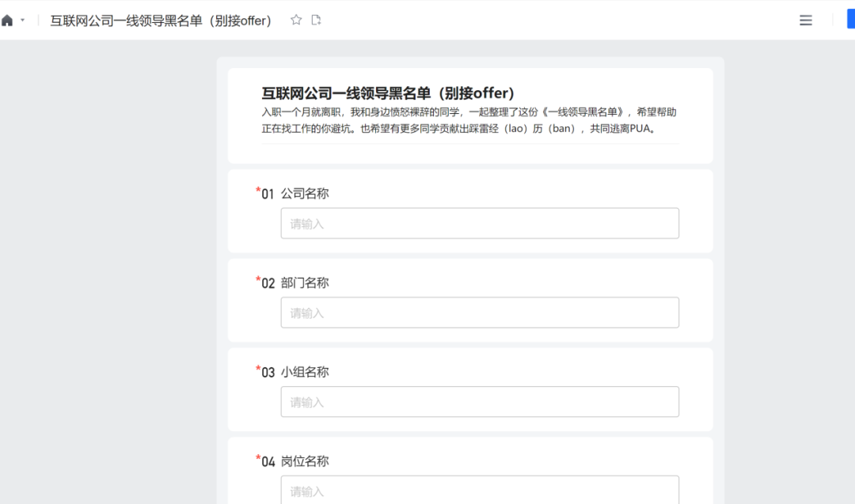Click the form heading 互联网公司一线领导黑名单

(x=388, y=93)
